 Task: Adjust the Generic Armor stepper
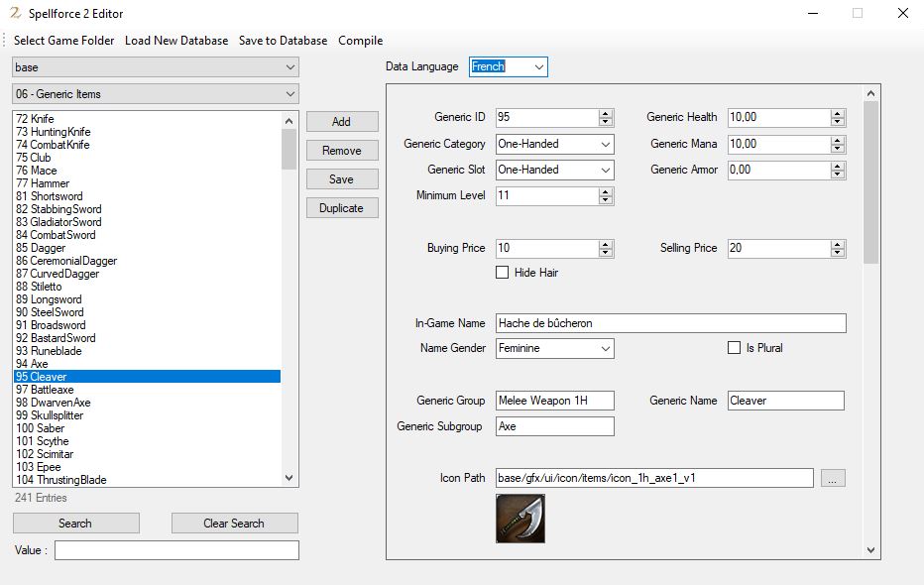click(838, 171)
